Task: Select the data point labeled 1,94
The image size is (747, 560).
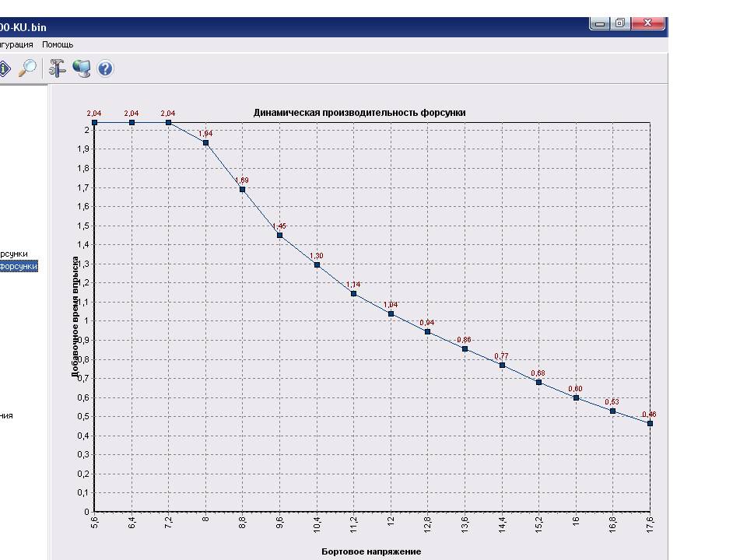Action: point(205,142)
